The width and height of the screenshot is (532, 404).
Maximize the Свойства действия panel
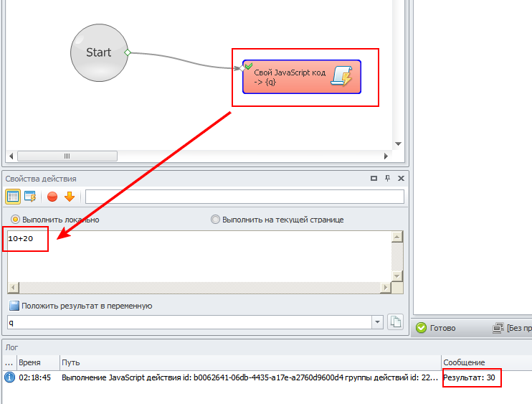[374, 178]
